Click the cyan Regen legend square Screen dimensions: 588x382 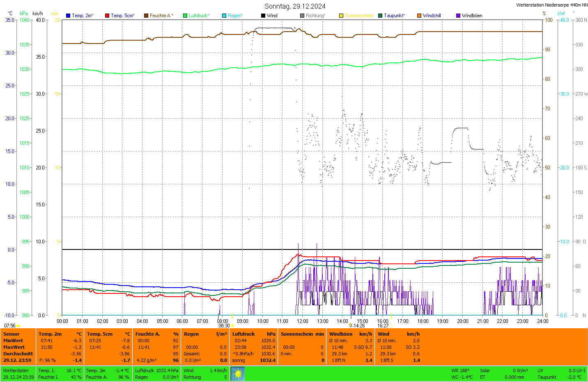click(x=224, y=16)
